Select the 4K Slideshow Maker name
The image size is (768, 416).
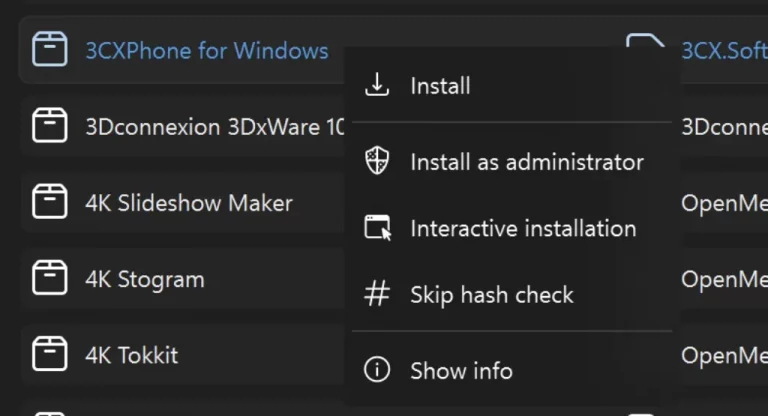tap(189, 203)
